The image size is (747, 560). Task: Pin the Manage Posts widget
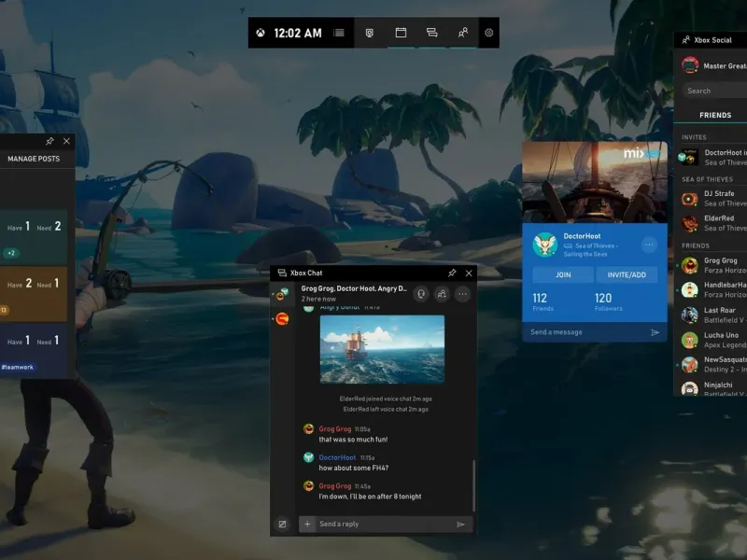pos(49,141)
